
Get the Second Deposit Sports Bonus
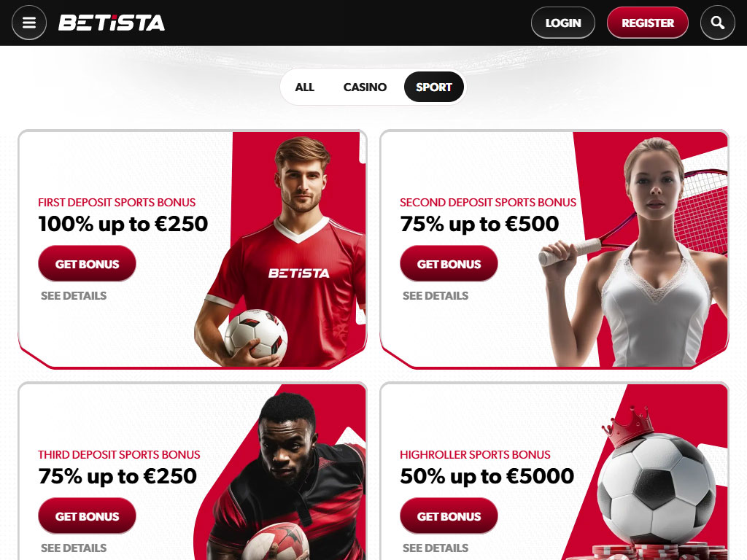[x=449, y=263]
